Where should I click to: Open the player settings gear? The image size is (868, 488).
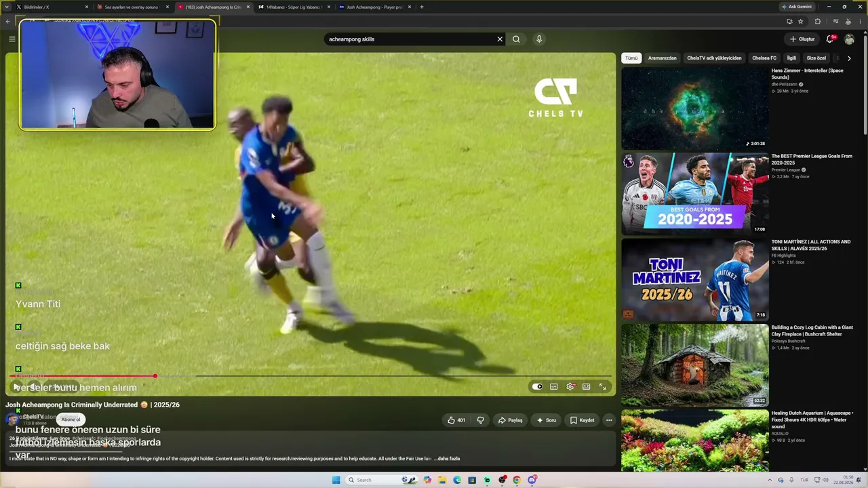[570, 387]
